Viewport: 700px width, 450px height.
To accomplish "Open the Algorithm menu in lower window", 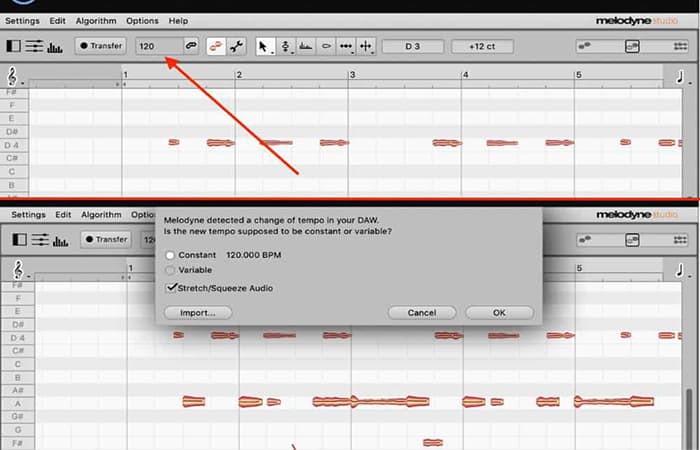I will point(101,215).
